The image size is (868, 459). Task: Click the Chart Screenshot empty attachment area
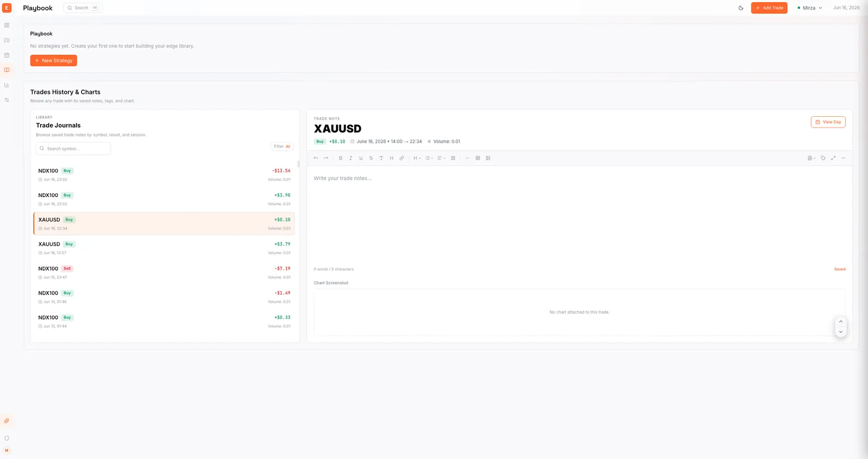(579, 313)
